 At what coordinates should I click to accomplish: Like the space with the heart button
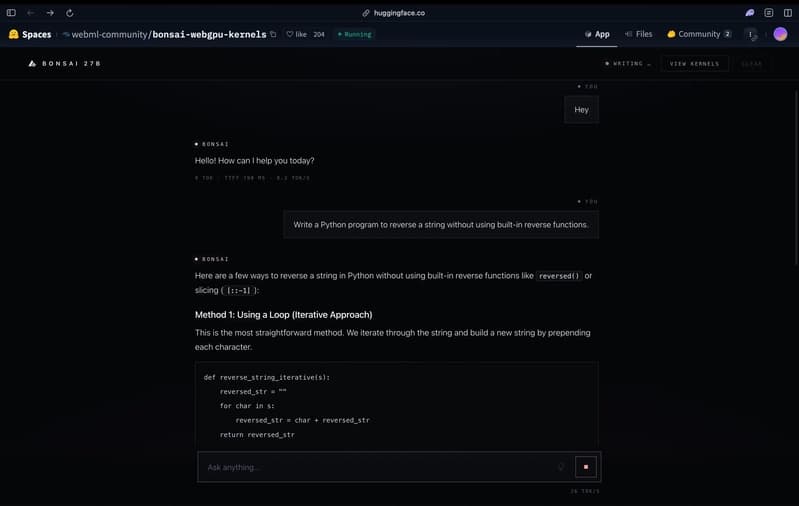point(297,34)
